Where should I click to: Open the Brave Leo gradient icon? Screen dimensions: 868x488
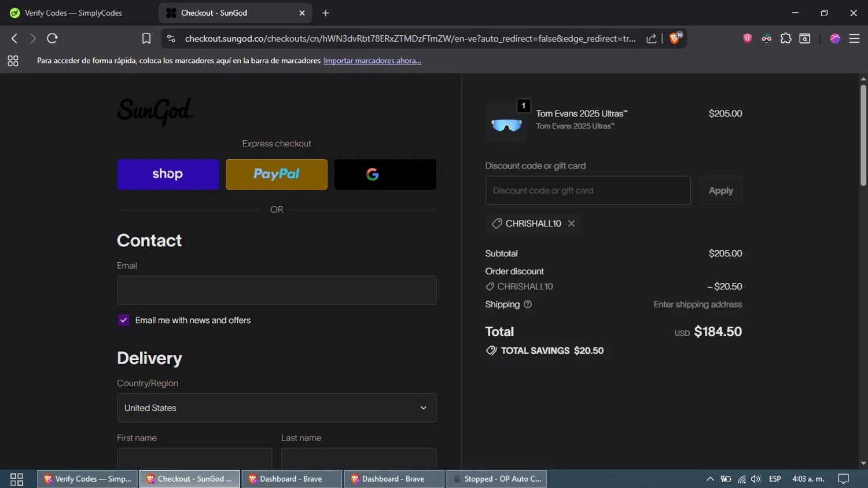pyautogui.click(x=835, y=38)
